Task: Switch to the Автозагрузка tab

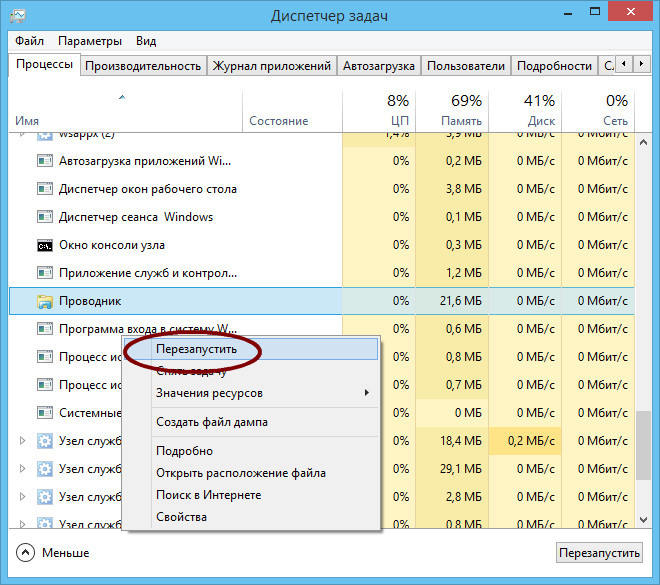Action: (x=379, y=66)
